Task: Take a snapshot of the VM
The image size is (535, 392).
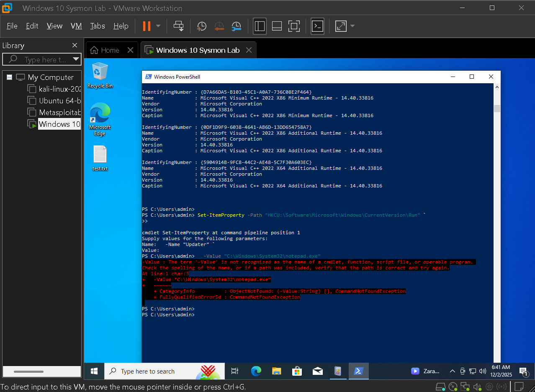Action: pyautogui.click(x=201, y=26)
